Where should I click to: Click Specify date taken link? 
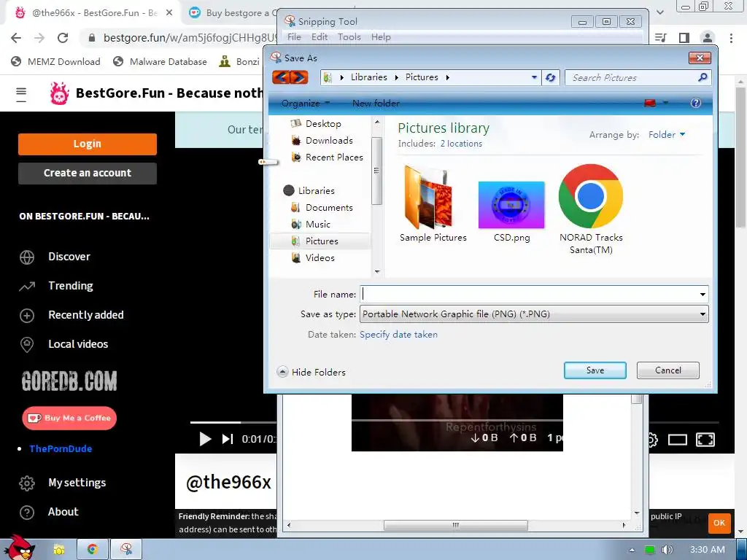pyautogui.click(x=398, y=335)
